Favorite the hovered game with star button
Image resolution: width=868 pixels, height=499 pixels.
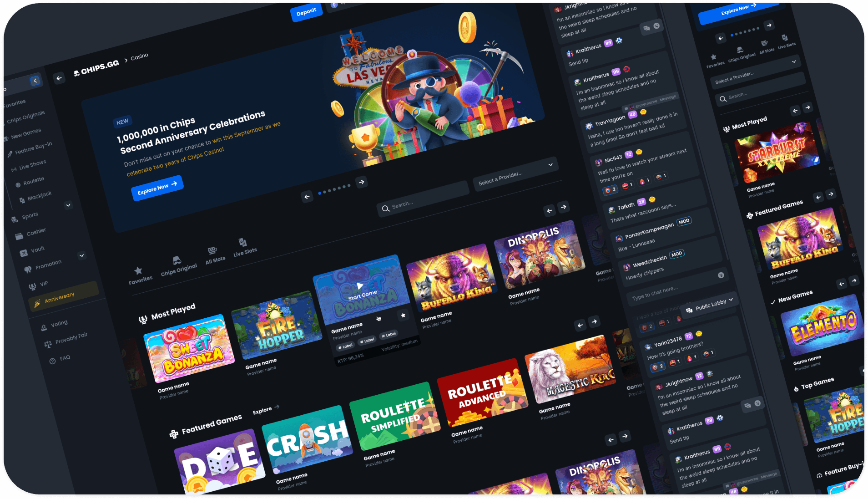point(403,315)
